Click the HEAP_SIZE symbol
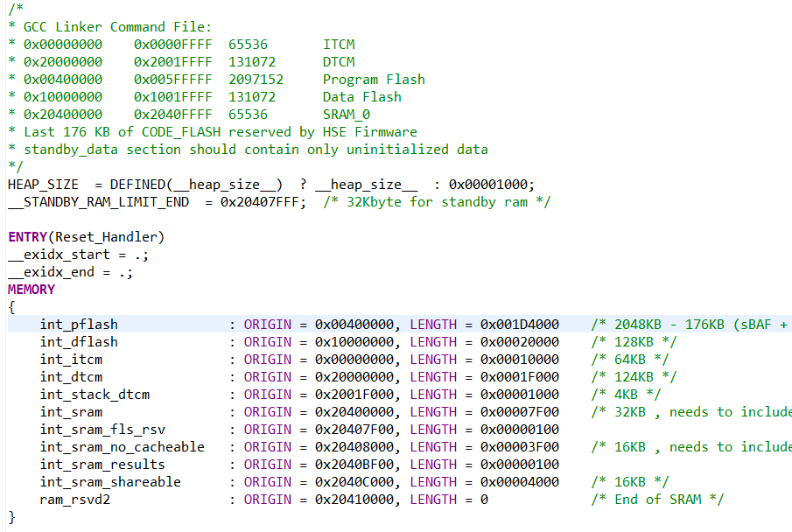The height and width of the screenshot is (532, 792). click(x=43, y=185)
